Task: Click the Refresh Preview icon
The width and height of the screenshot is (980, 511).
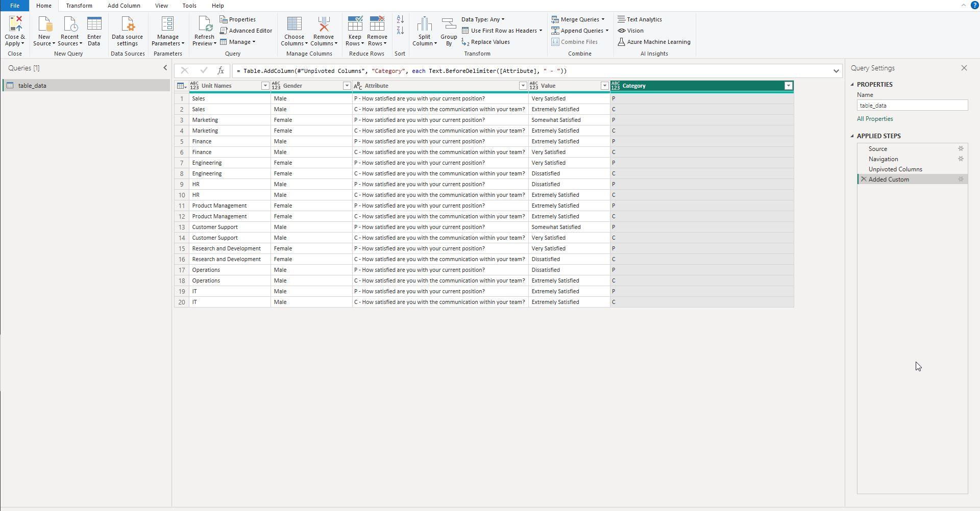Action: point(204,24)
